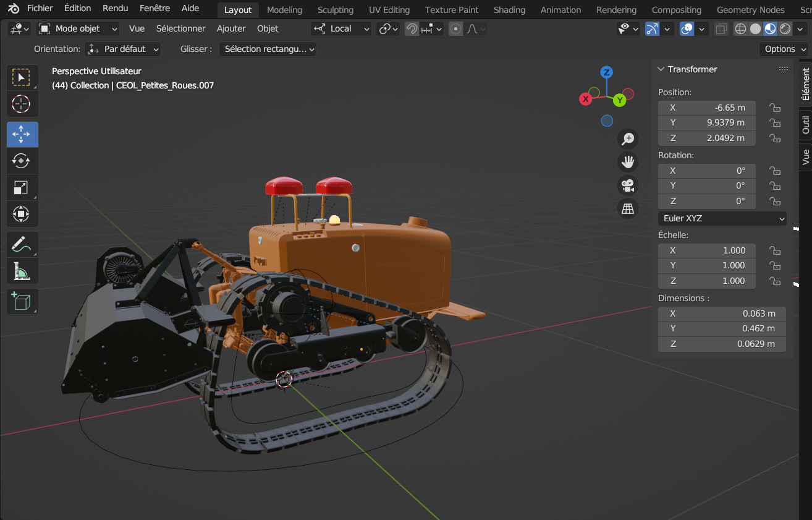This screenshot has height=520, width=812.
Task: Lock the Position Z value
Action: (x=774, y=138)
